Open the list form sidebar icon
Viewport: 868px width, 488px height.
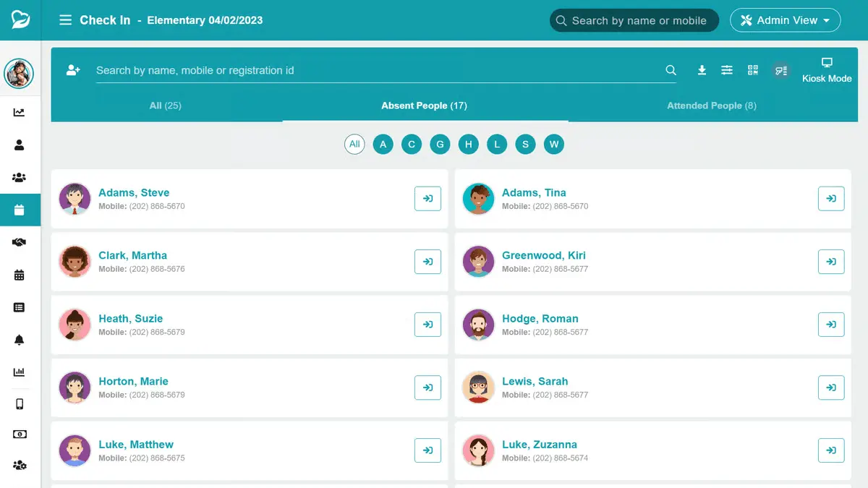[x=20, y=307]
